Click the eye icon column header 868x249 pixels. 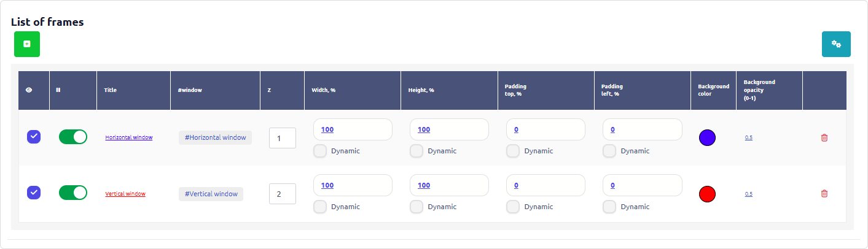click(x=29, y=90)
